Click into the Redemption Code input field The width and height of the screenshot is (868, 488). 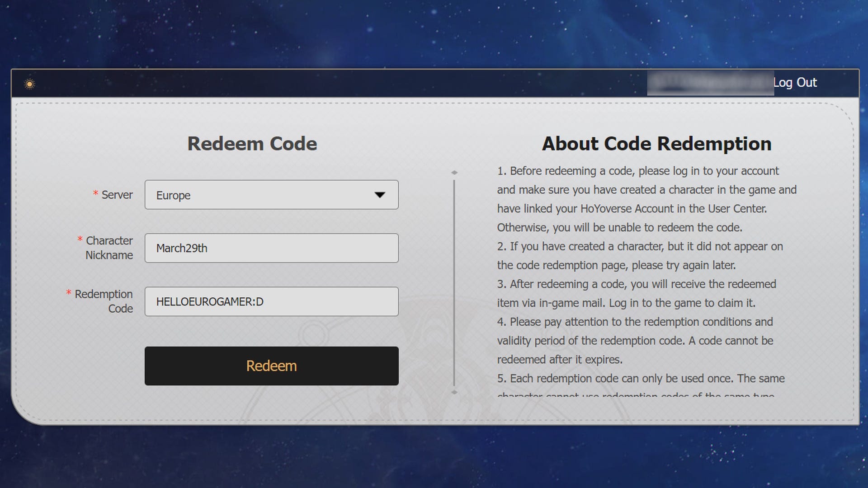tap(271, 301)
